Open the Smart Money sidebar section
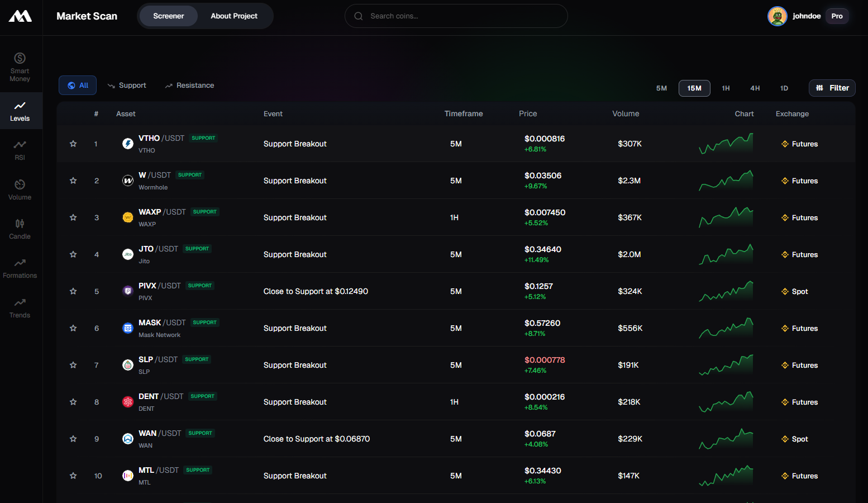The height and width of the screenshot is (503, 868). pos(20,67)
